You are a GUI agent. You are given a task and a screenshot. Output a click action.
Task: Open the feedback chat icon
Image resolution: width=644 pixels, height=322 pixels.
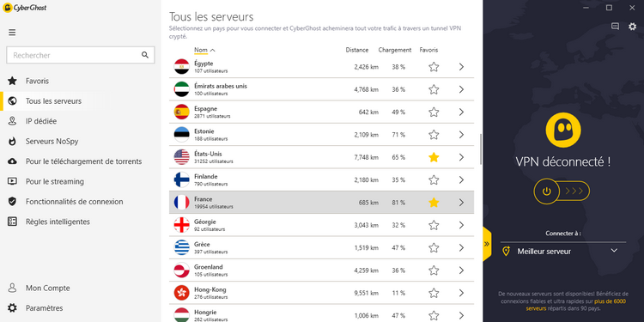pyautogui.click(x=615, y=27)
